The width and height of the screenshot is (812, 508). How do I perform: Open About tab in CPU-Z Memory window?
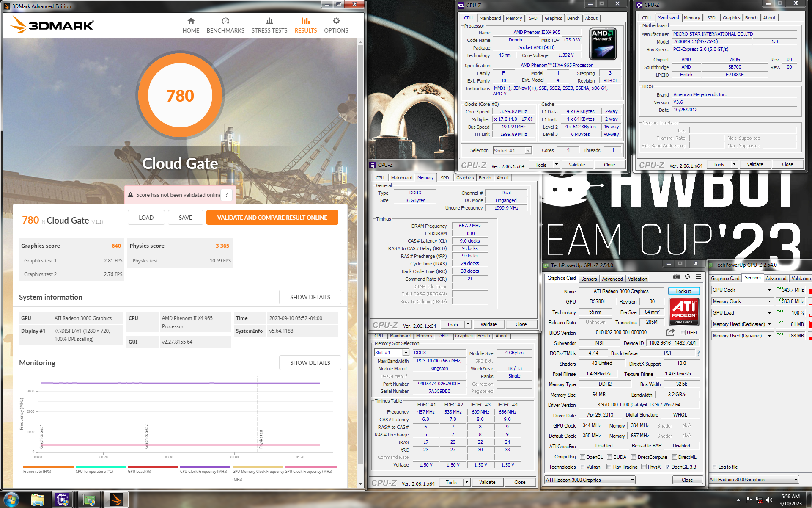point(503,178)
